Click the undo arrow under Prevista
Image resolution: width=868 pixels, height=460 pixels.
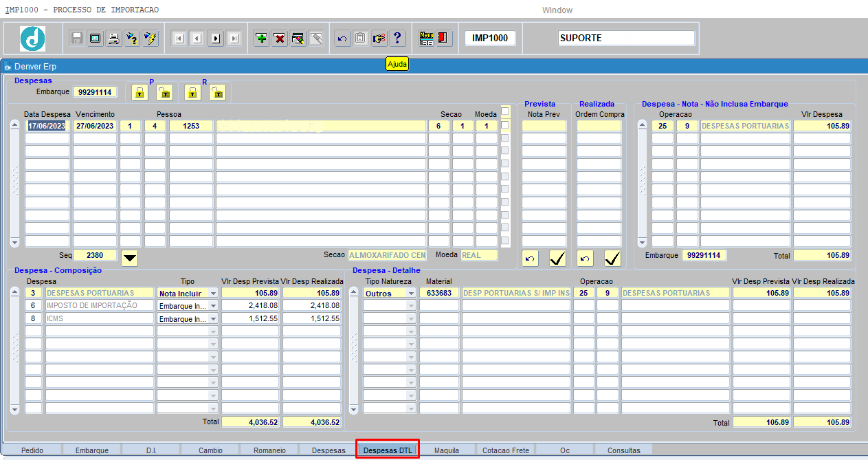[530, 259]
